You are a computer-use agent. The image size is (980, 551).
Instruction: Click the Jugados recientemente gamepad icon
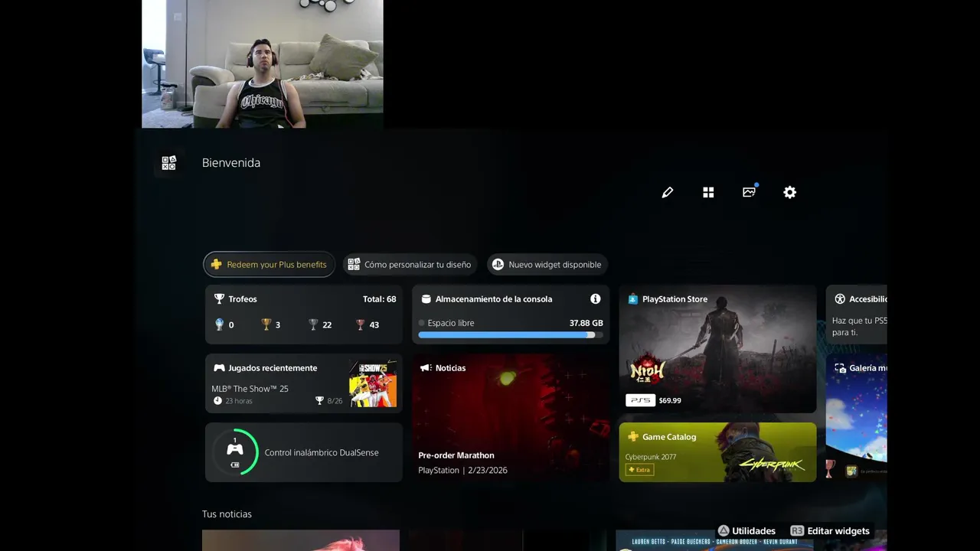tap(219, 368)
